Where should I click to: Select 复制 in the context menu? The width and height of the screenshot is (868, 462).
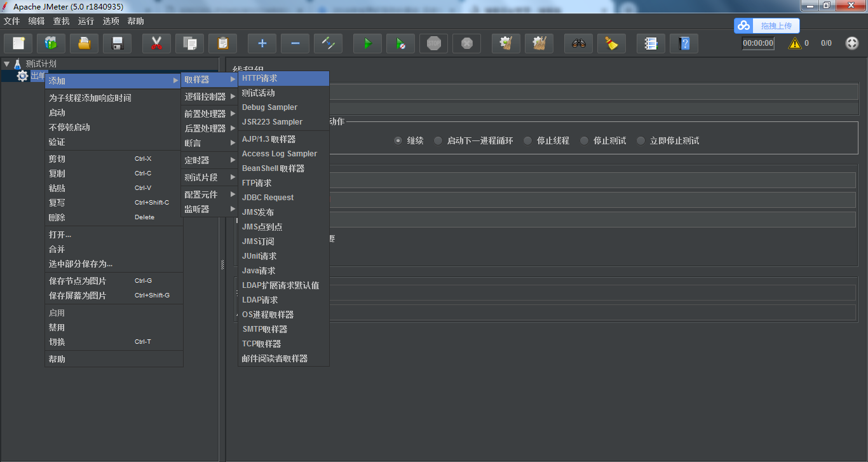coord(113,173)
